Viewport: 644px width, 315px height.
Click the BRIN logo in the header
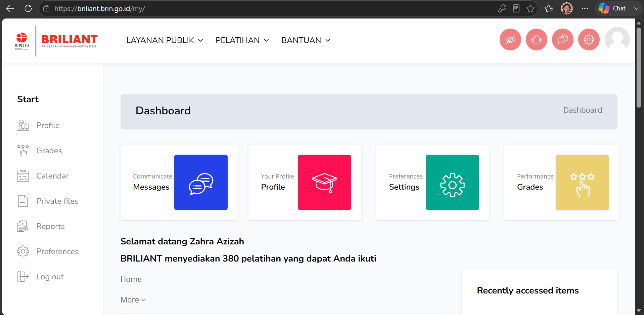(22, 41)
